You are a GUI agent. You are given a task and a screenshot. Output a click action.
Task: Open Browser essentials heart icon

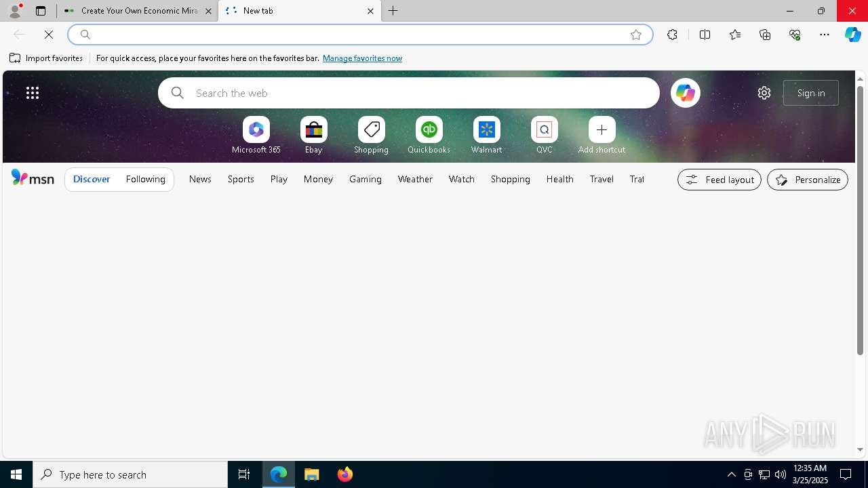pos(795,35)
